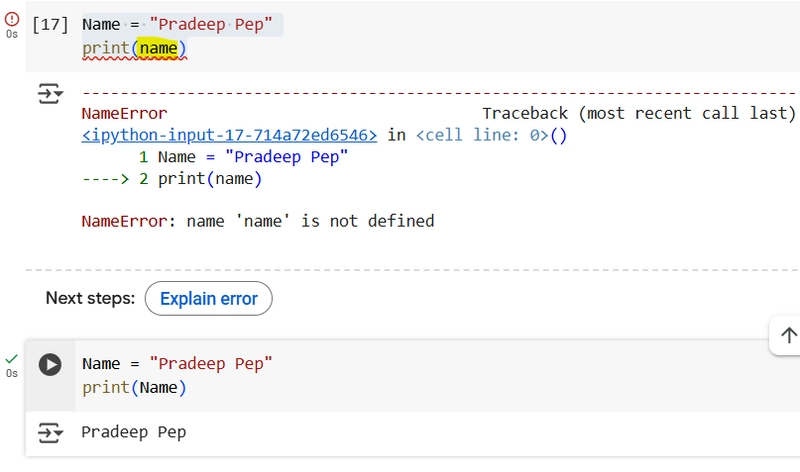Toggle output options icon beside Pradeep Pep output
This screenshot has height=472, width=800.
tap(50, 433)
